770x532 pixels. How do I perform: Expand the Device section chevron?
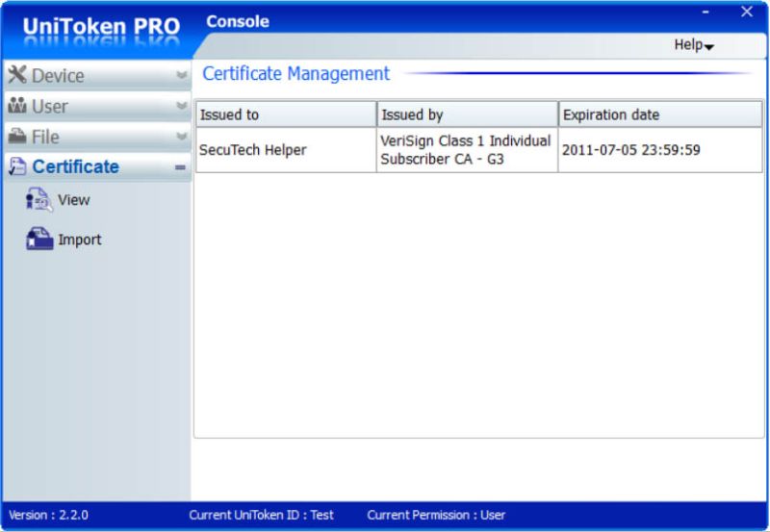(x=181, y=75)
